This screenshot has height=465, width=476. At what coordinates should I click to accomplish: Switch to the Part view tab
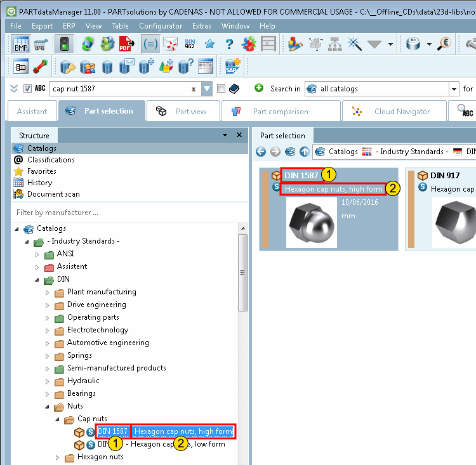(183, 112)
